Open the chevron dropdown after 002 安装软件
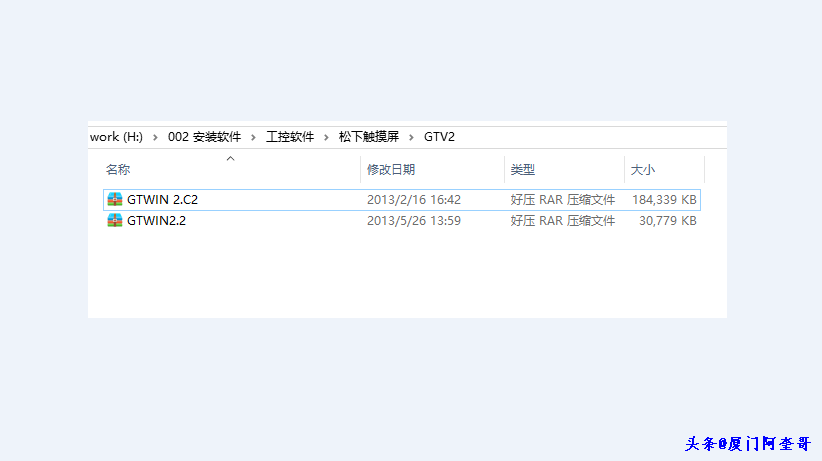 click(x=254, y=137)
